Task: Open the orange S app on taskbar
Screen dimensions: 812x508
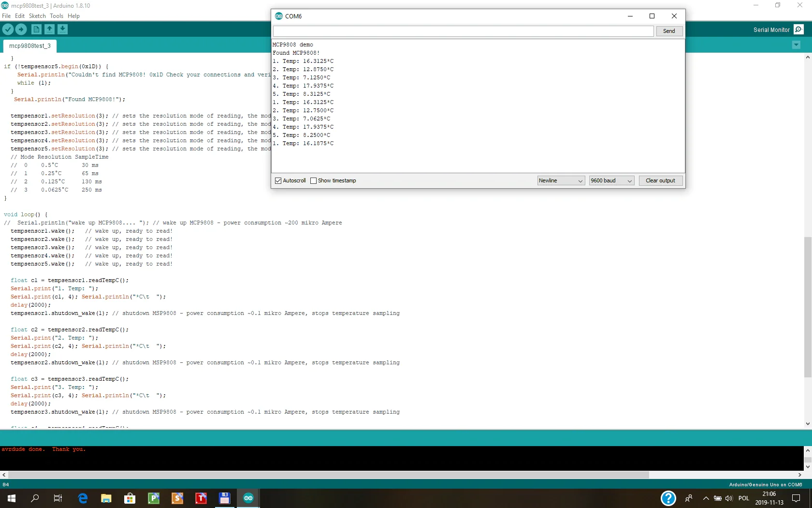Action: click(177, 498)
